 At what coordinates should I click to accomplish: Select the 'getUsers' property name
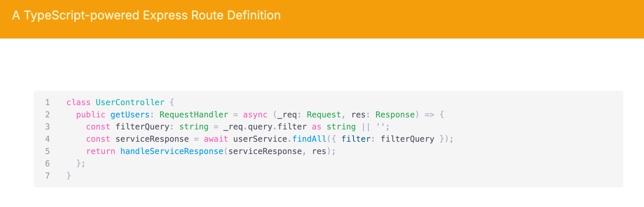tap(130, 115)
